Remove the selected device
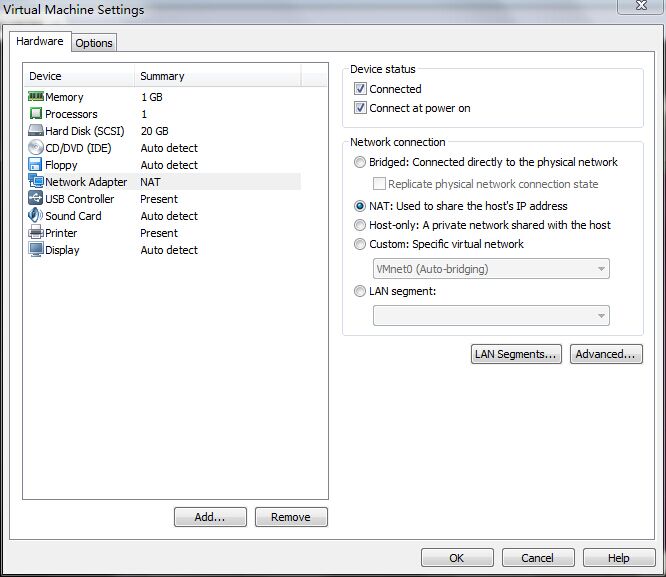Viewport: 666px width, 577px height. click(291, 517)
